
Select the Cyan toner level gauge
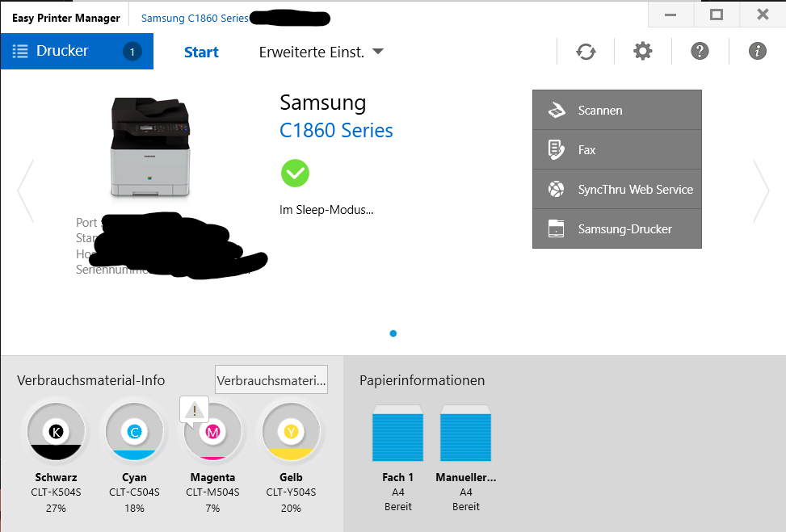tap(134, 432)
